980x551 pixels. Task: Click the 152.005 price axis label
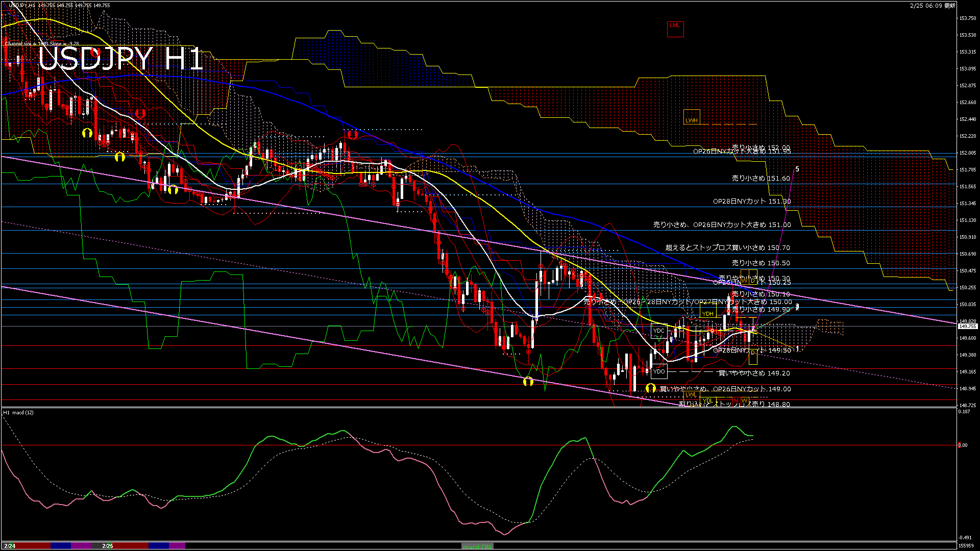pyautogui.click(x=968, y=153)
